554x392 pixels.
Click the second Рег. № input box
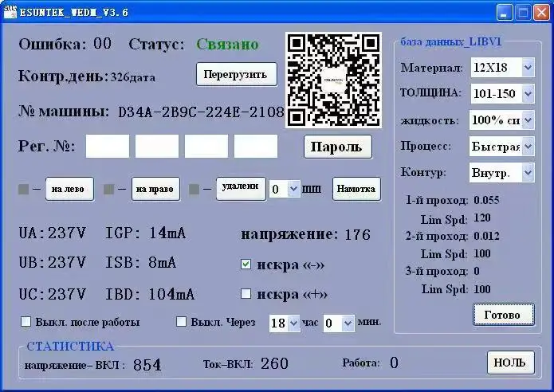157,147
